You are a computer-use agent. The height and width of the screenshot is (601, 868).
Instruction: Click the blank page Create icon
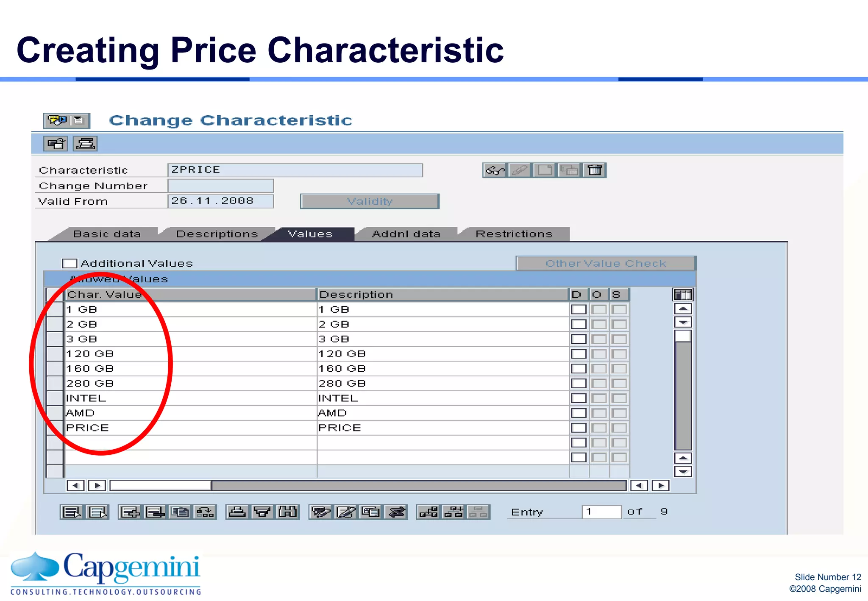pos(545,170)
